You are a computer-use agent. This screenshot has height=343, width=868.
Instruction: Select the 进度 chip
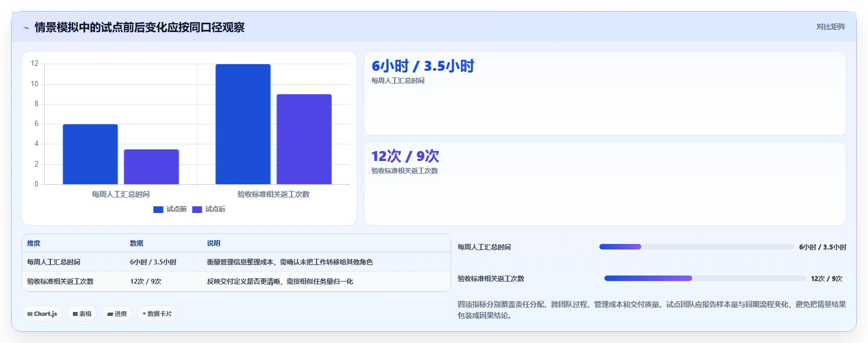point(117,314)
